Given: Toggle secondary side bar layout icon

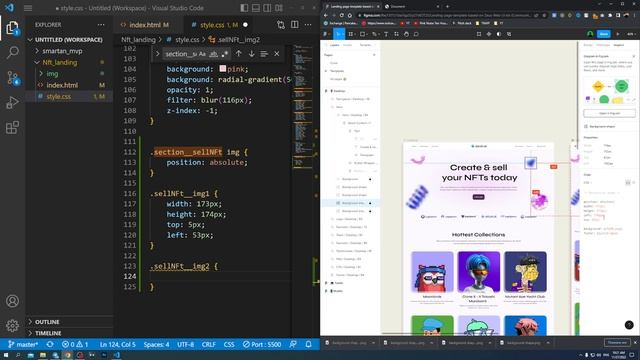Looking at the screenshot, I should coord(267,8).
